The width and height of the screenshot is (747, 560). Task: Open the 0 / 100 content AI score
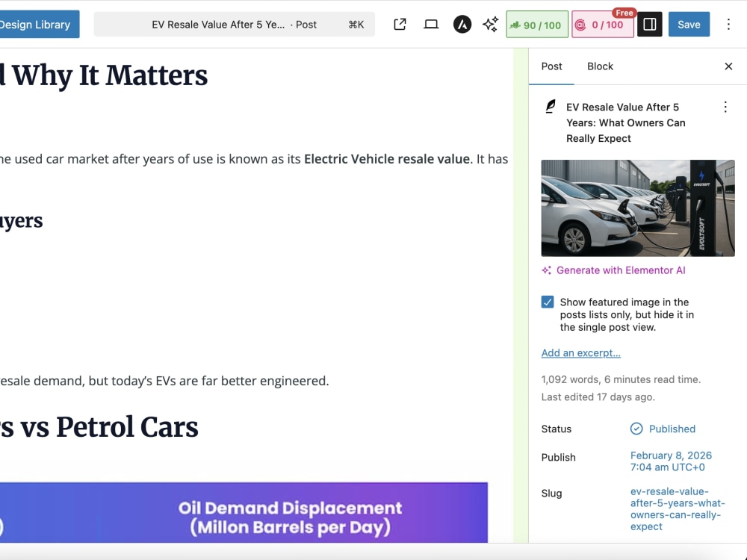click(602, 25)
